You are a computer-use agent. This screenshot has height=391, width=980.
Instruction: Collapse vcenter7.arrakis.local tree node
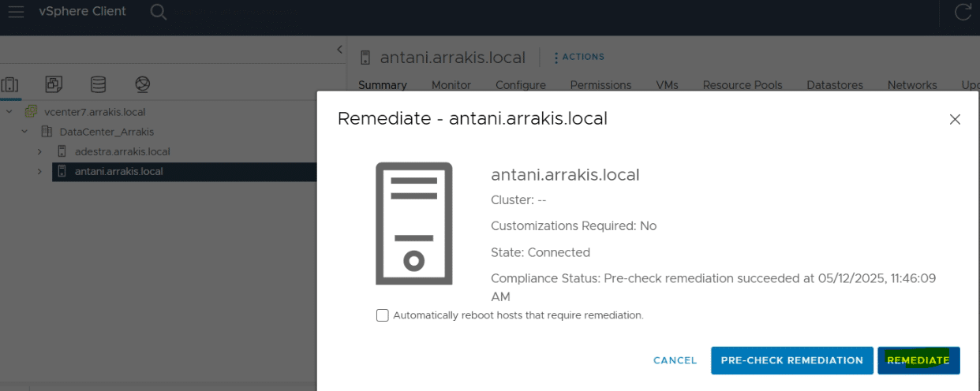tap(9, 112)
